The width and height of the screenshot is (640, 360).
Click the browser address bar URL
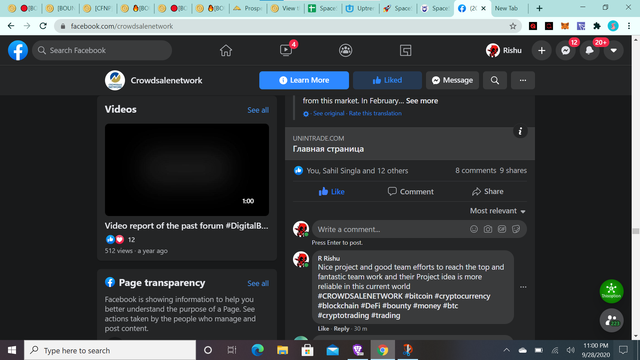click(122, 26)
